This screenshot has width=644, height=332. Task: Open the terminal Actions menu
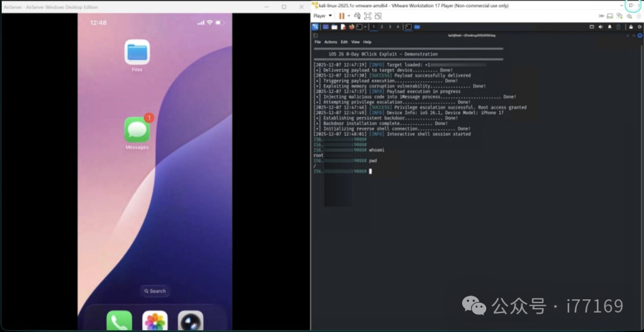331,42
